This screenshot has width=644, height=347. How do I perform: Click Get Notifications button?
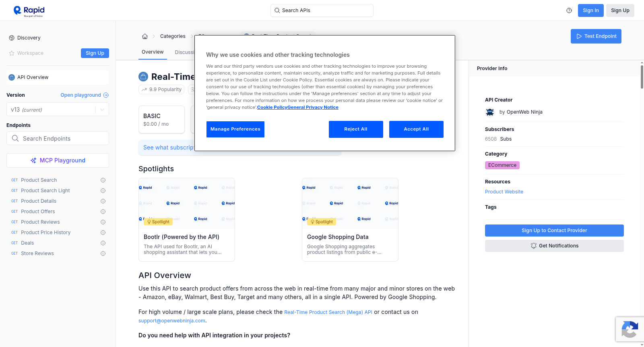coord(554,246)
